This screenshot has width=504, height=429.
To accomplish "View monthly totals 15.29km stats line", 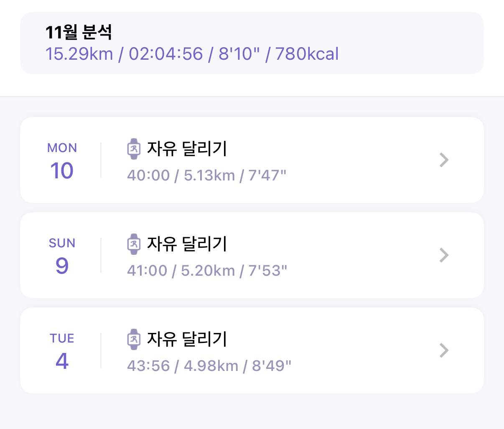I will click(192, 54).
